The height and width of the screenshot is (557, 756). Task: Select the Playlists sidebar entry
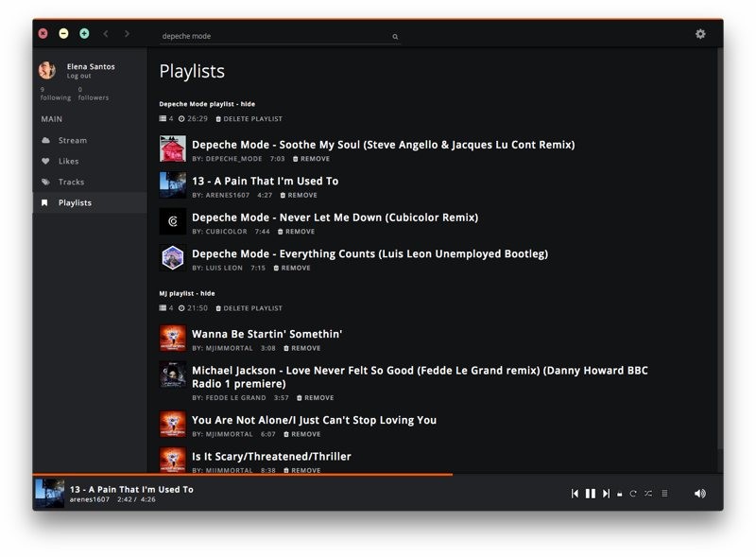pos(74,202)
